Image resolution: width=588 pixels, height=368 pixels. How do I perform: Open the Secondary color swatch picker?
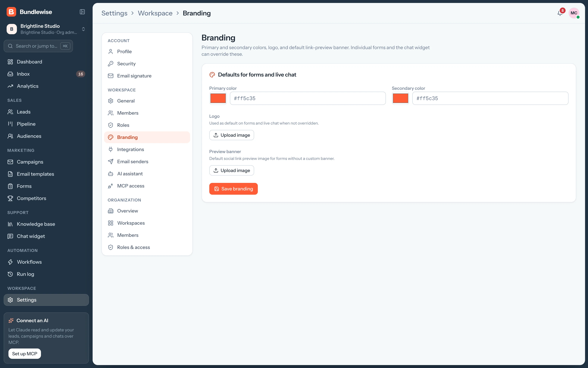[x=400, y=98]
